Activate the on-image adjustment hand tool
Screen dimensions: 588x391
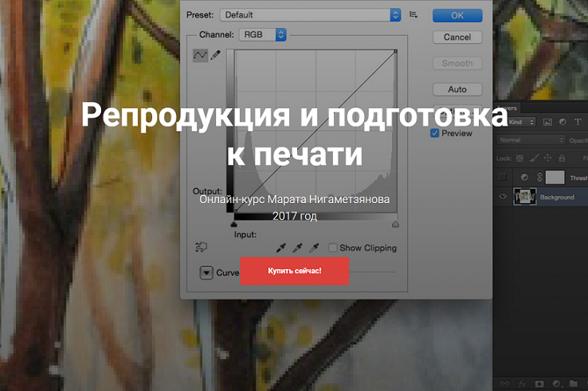click(201, 247)
